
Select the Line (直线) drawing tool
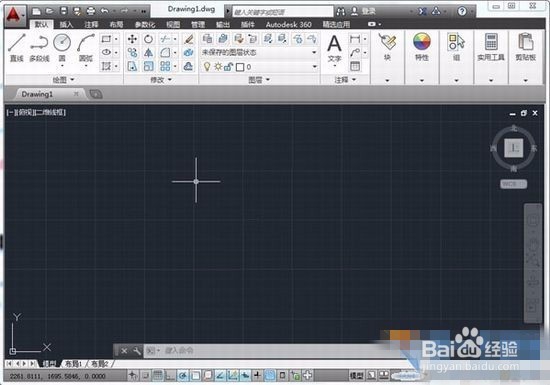click(16, 47)
